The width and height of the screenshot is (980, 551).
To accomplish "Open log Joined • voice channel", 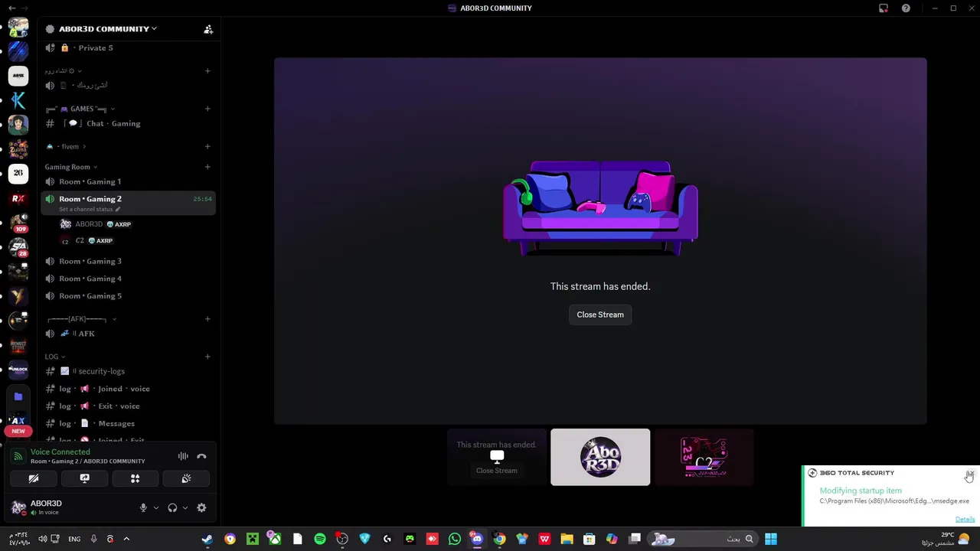I will (129, 389).
